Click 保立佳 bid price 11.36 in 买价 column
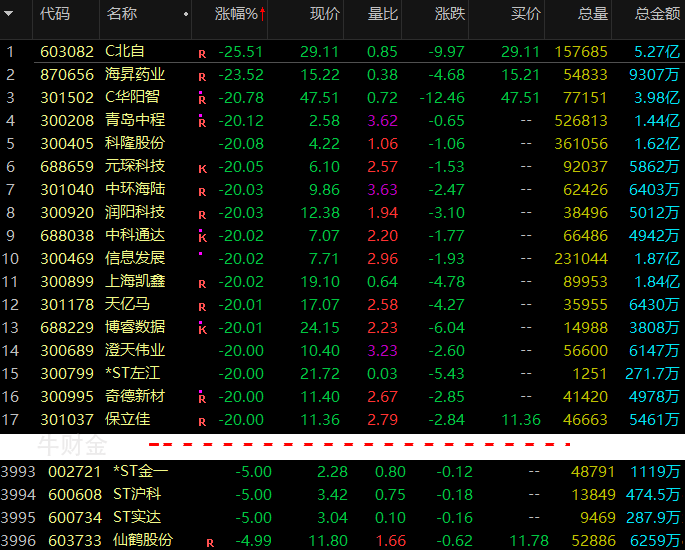 click(521, 420)
